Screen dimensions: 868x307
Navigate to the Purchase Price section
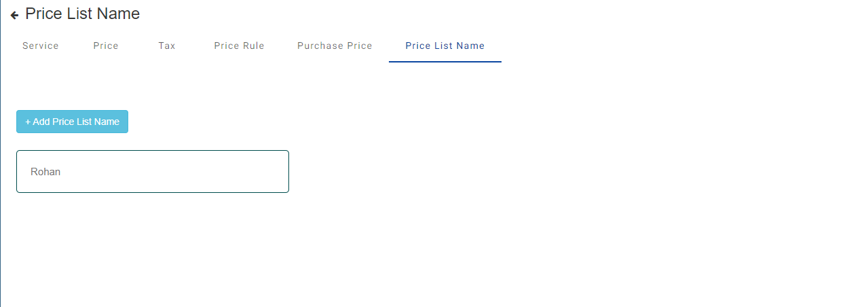pyautogui.click(x=335, y=46)
